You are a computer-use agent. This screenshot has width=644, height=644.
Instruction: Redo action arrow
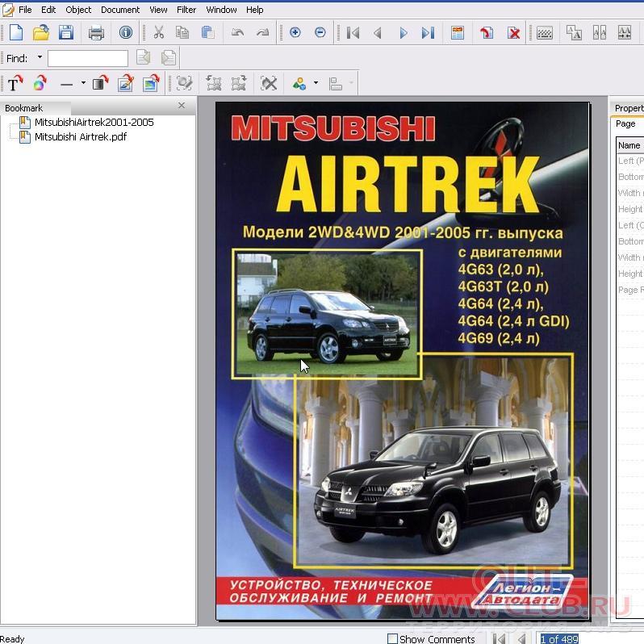click(262, 32)
